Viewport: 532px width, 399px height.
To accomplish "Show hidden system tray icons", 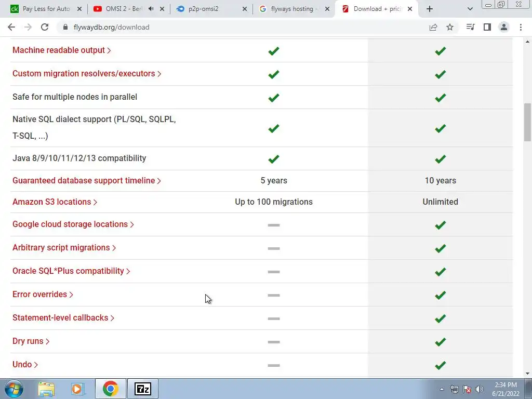I will 442,389.
